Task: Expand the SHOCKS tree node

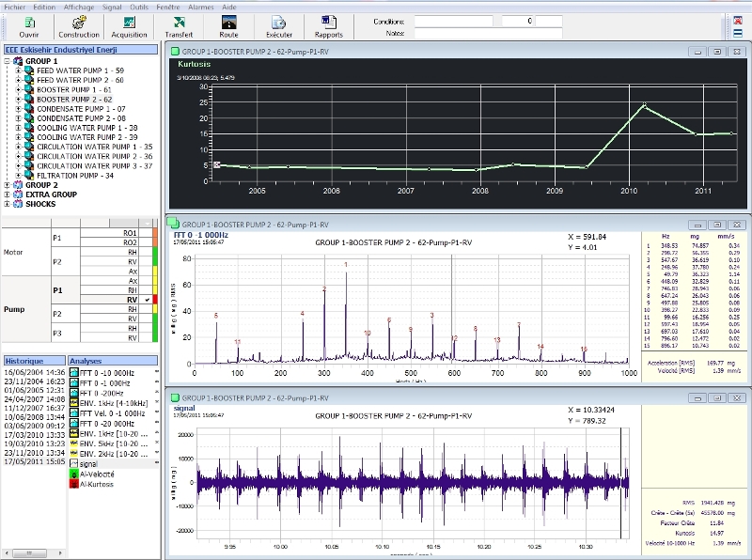Action: tap(8, 204)
